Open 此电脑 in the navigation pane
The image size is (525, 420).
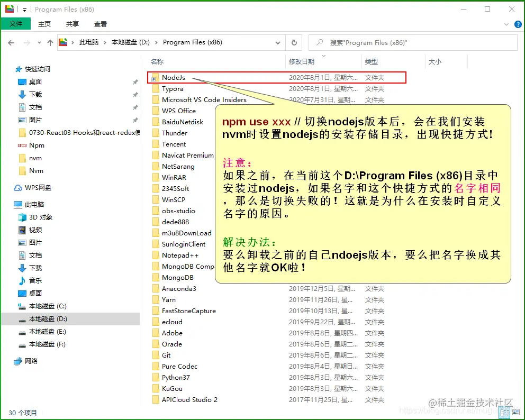29,205
